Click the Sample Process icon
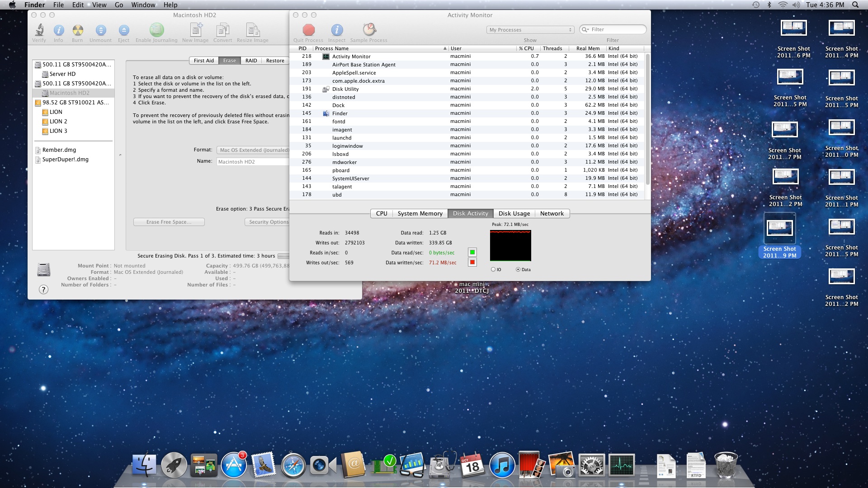This screenshot has width=868, height=488. [369, 30]
